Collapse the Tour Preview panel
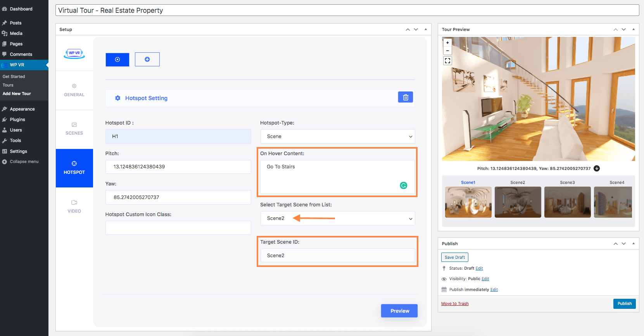The image size is (644, 336). (634, 29)
